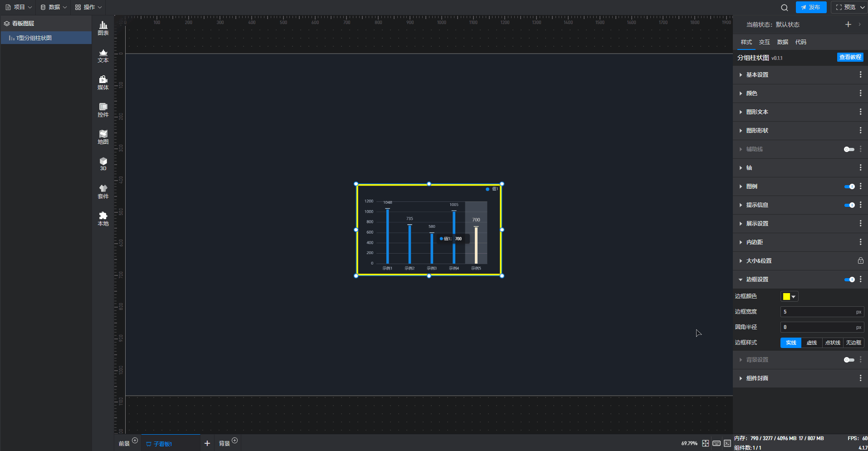The width and height of the screenshot is (868, 451).
Task: Open the 本地 local components icon
Action: tap(103, 219)
